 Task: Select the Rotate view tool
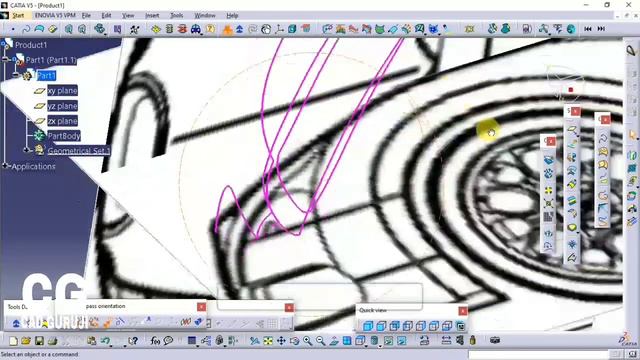click(294, 341)
